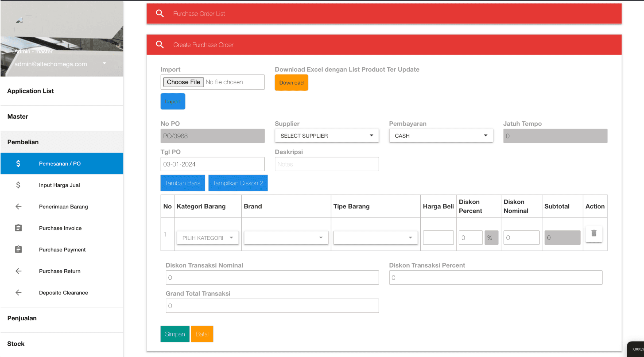Open the Tipe Barang dropdown in row 1

pos(375,238)
